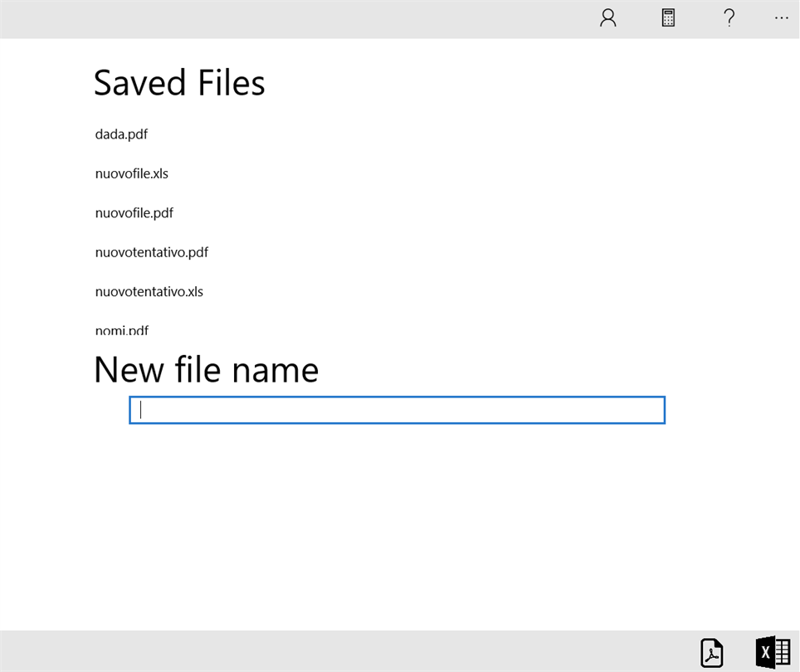Export to Excel using the bottom icon
Image resolution: width=800 pixels, height=672 pixels.
773,652
